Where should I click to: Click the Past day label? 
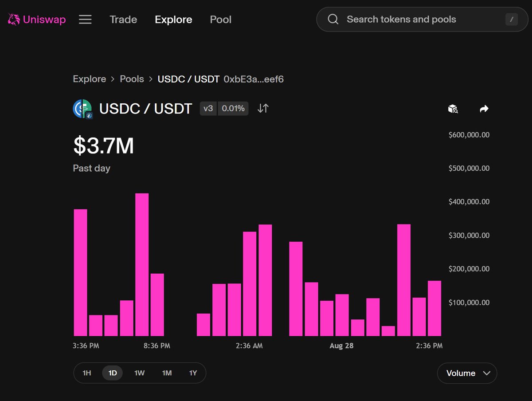point(91,168)
